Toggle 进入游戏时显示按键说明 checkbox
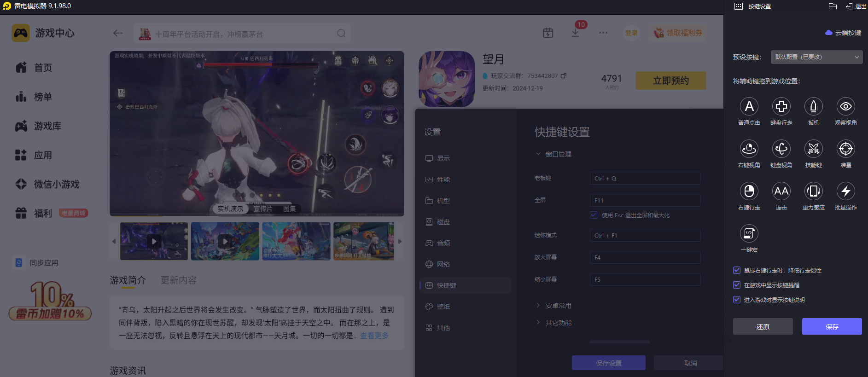This screenshot has height=377, width=868. point(737,300)
